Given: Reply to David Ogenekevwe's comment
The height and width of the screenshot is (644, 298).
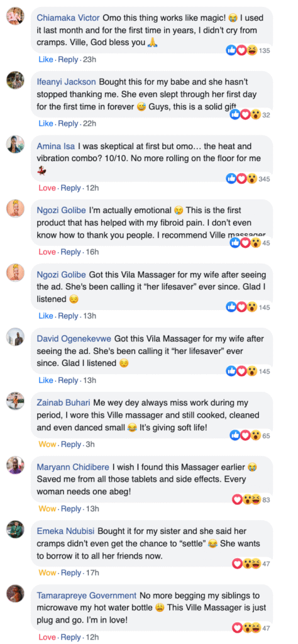Looking at the screenshot, I should coord(68,380).
